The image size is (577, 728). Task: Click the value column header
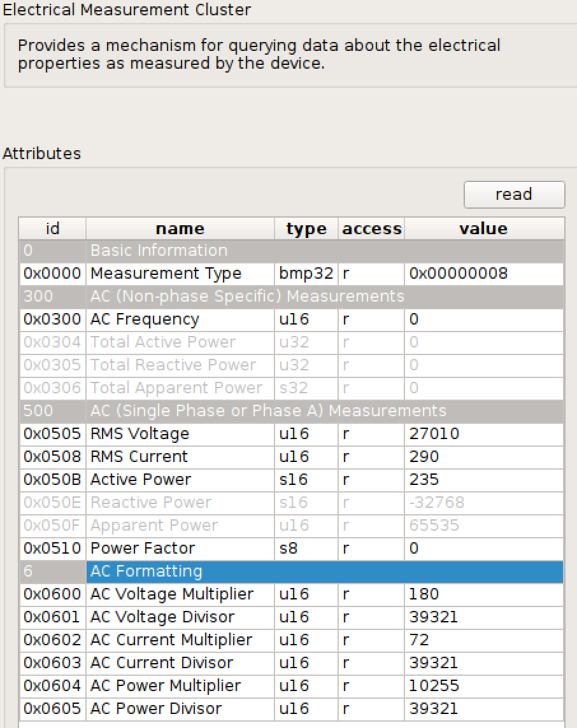click(484, 228)
